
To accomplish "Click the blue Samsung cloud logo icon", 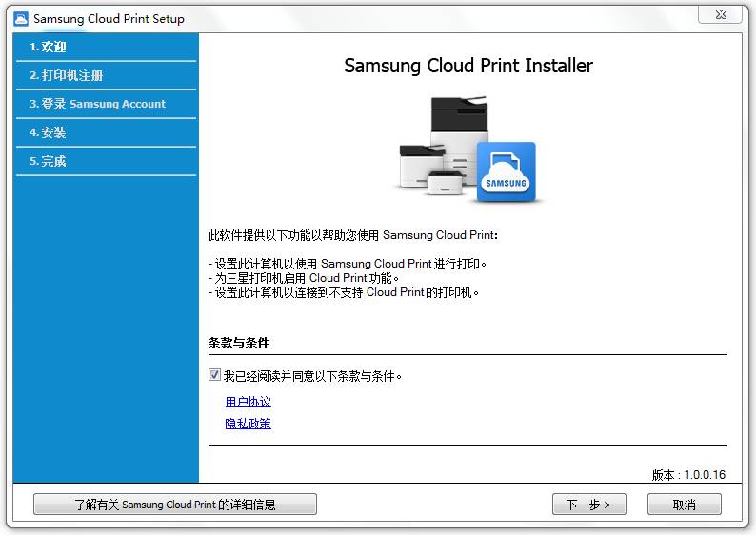I will [506, 171].
